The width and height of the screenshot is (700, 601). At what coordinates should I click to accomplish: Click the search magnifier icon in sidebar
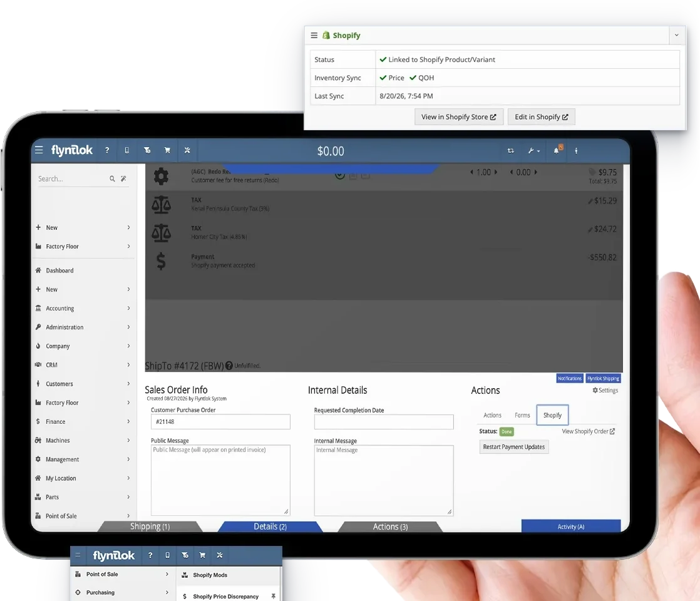tap(113, 178)
